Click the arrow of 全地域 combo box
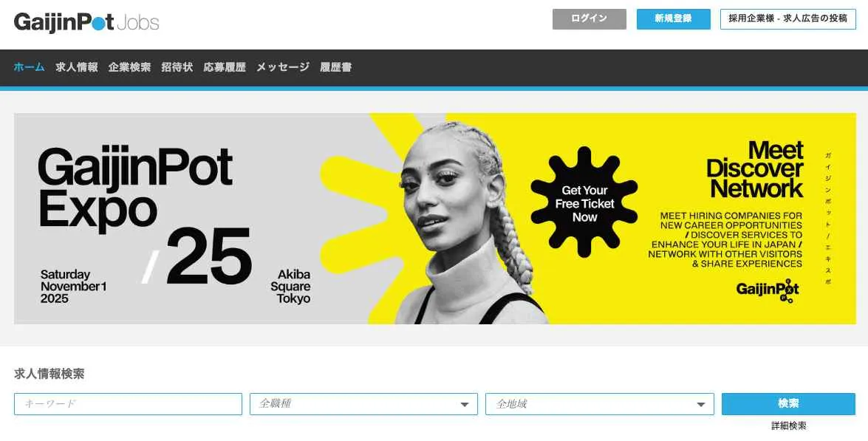 [701, 405]
